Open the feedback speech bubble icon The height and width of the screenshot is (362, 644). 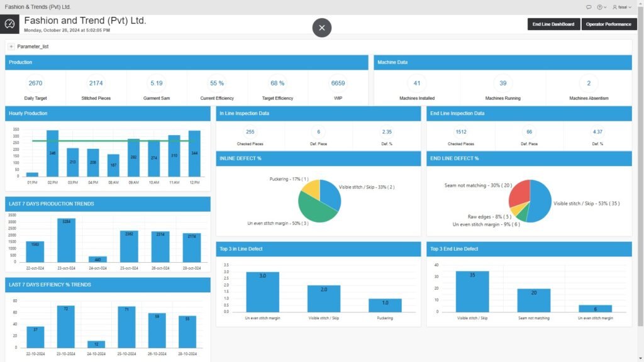point(589,7)
